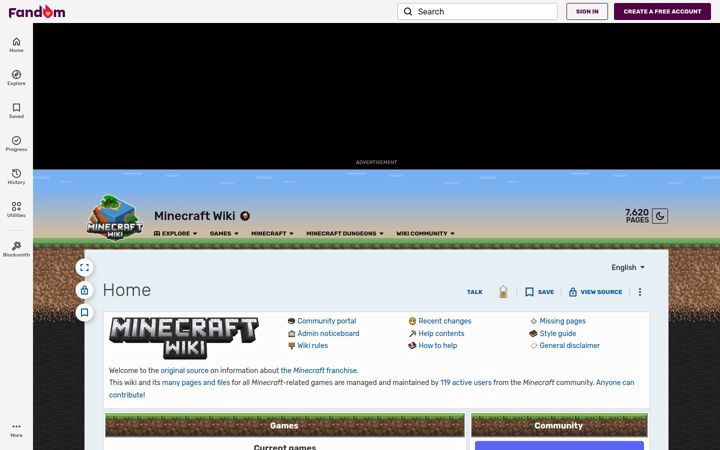The width and height of the screenshot is (720, 450).
Task: Open Progress in the left sidebar
Action: click(x=16, y=144)
